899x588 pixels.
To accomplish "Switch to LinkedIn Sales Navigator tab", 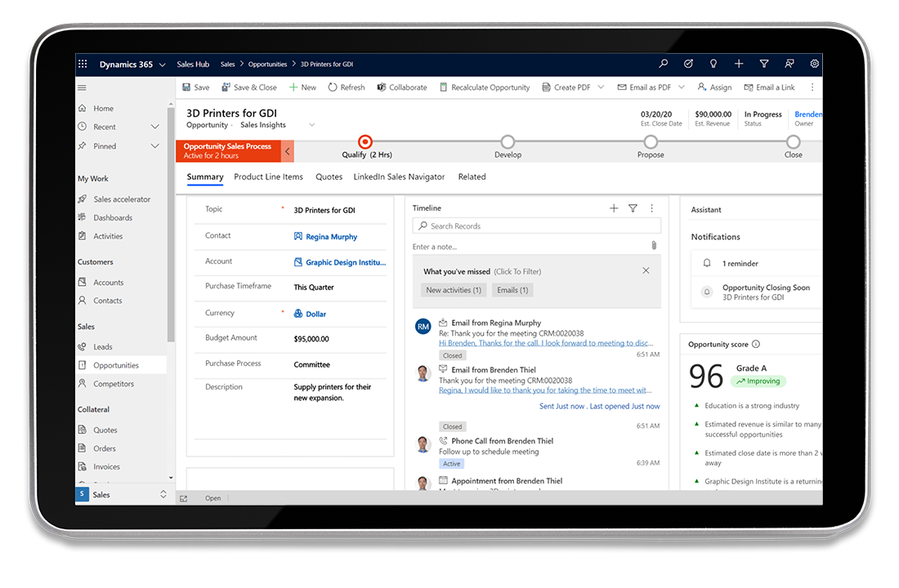I will point(399,177).
